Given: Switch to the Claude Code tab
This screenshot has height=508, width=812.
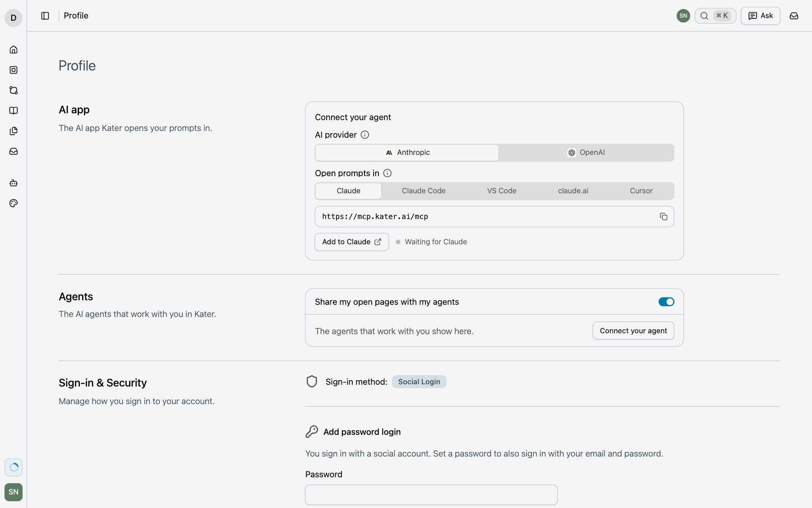Looking at the screenshot, I should pyautogui.click(x=424, y=191).
